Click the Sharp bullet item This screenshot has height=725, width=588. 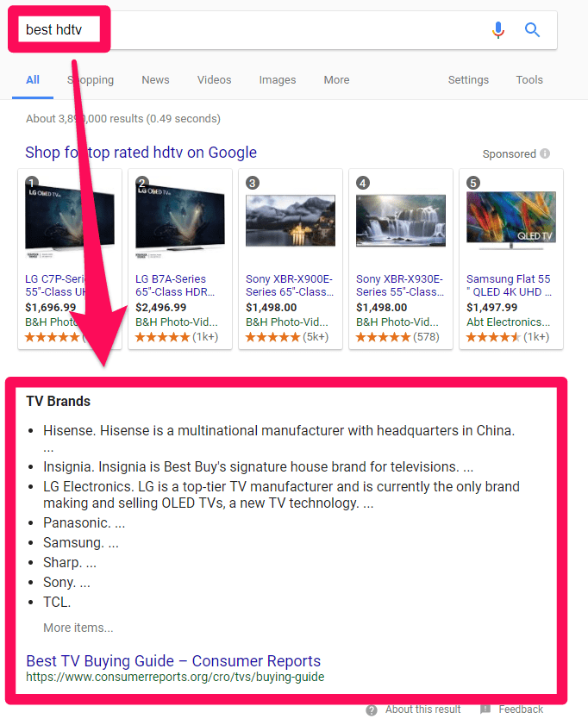(x=70, y=562)
